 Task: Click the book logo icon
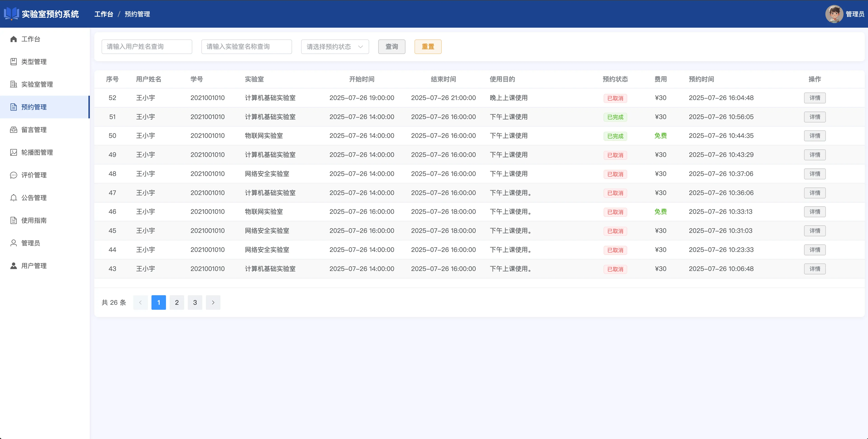click(x=12, y=14)
